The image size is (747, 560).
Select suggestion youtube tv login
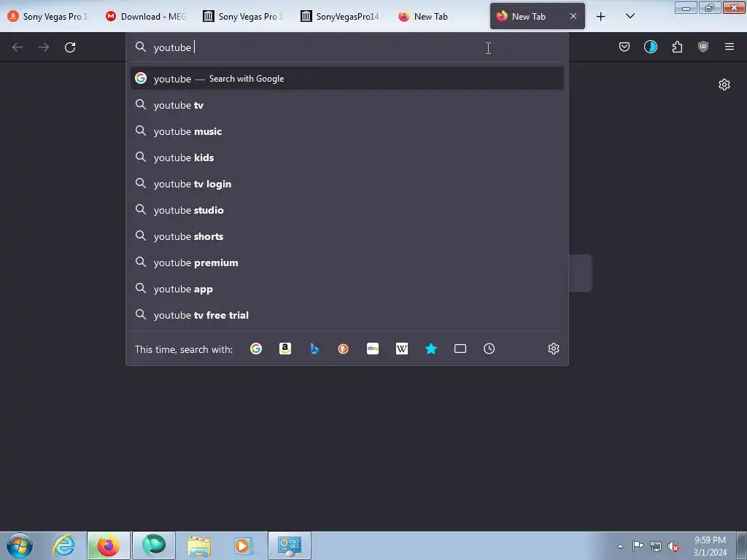pos(347,184)
